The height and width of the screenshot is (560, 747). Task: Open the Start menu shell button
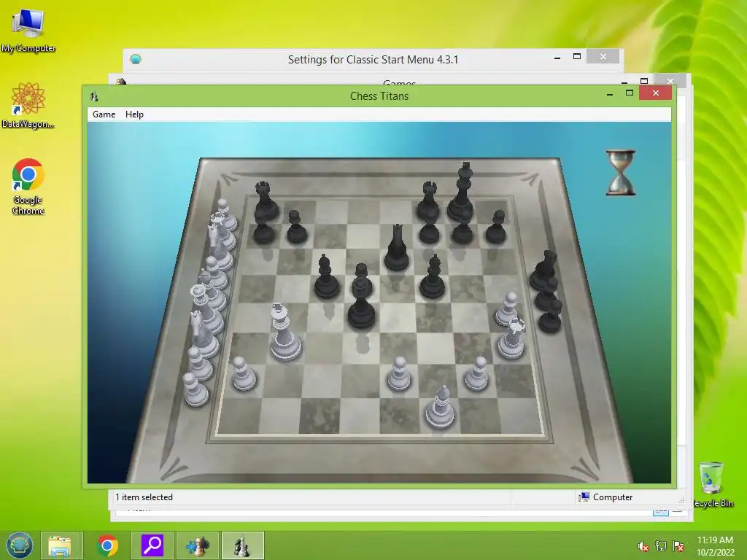tap(19, 545)
